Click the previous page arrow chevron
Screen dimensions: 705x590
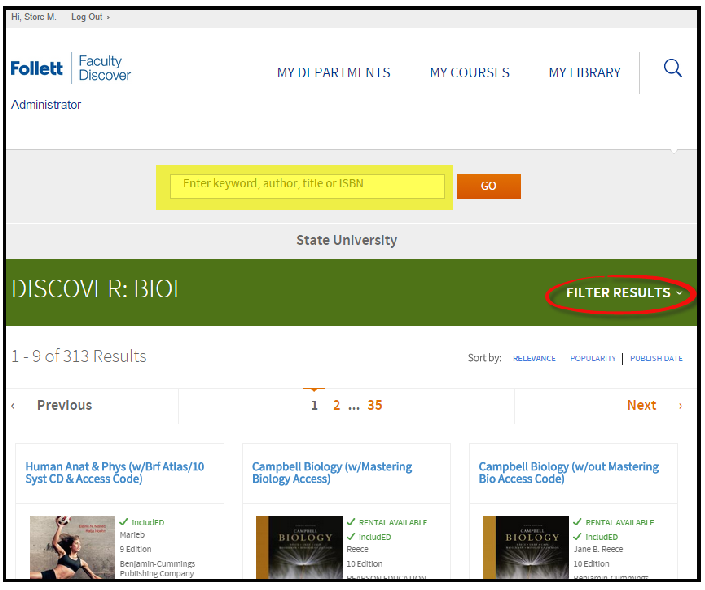(13, 406)
